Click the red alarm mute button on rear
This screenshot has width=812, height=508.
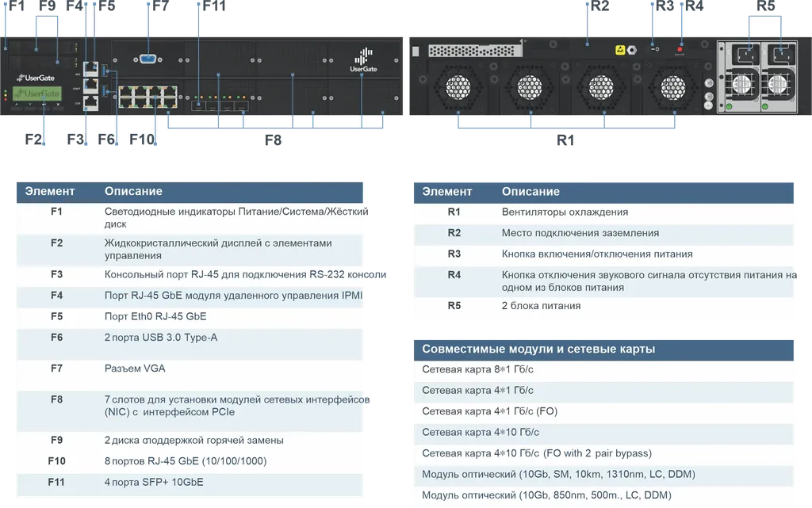[x=679, y=50]
